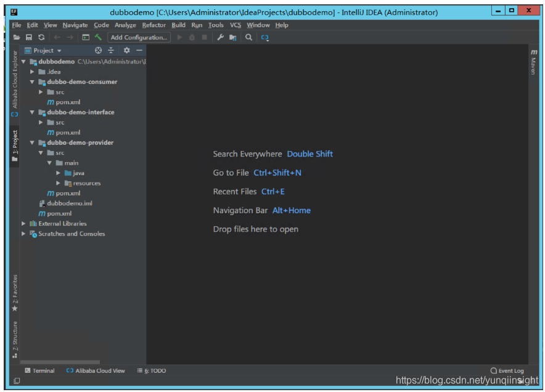This screenshot has height=392, width=545.
Task: Click the Debug bug icon
Action: pos(192,38)
